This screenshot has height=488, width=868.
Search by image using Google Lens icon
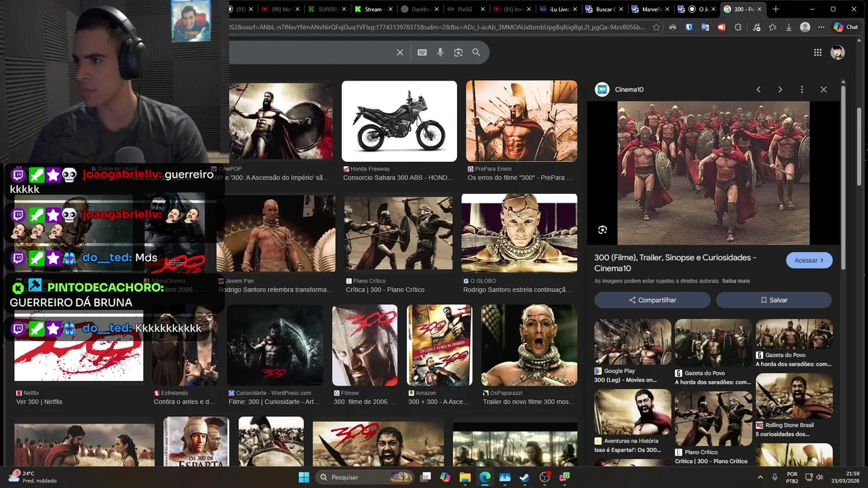tap(458, 52)
